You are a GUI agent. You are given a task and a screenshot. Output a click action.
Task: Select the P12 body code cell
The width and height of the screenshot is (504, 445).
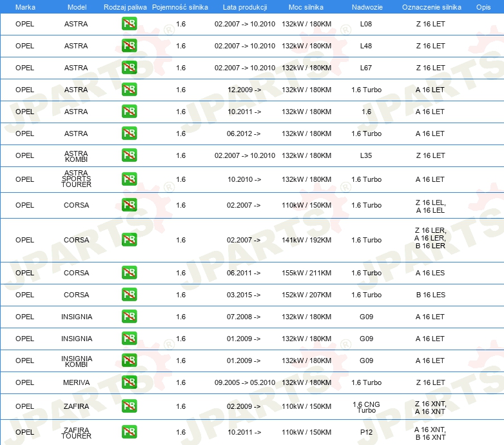(366, 432)
